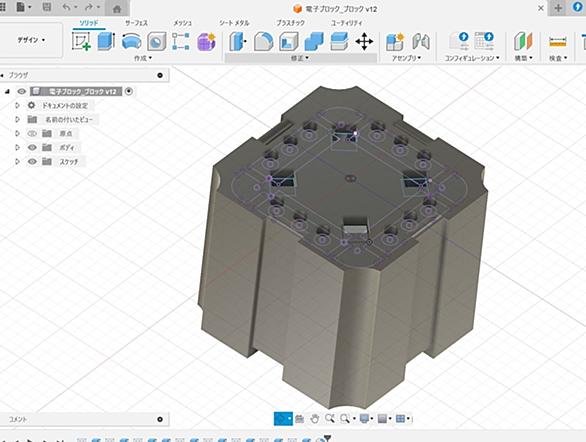Click the コメント panel options dot

(x=160, y=419)
